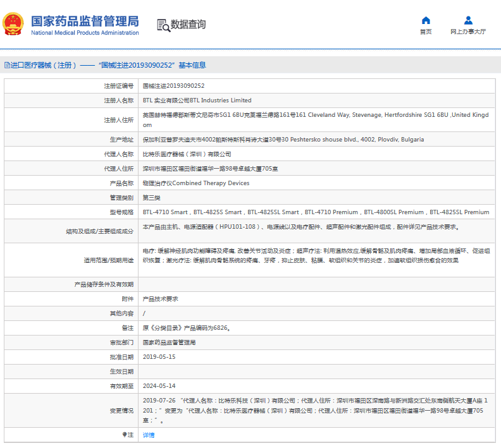Select the 产品储存条件及有效期 label
501x448 pixels.
pos(104,284)
